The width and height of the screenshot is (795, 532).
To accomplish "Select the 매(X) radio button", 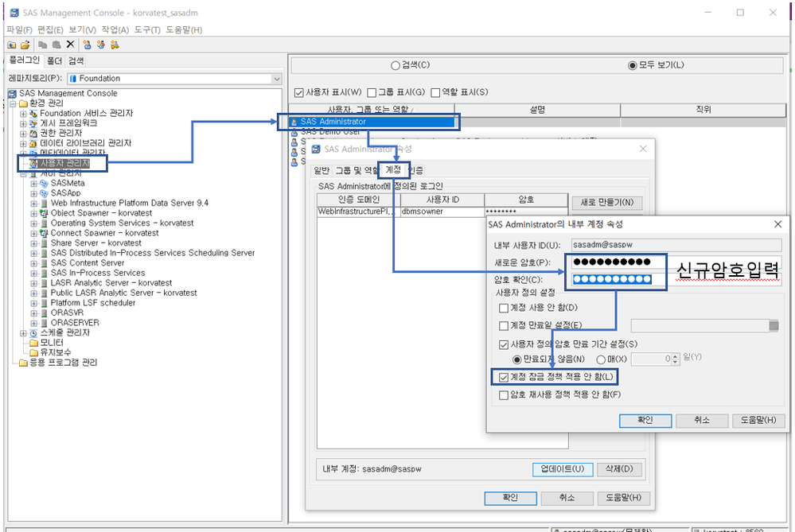I will (601, 359).
